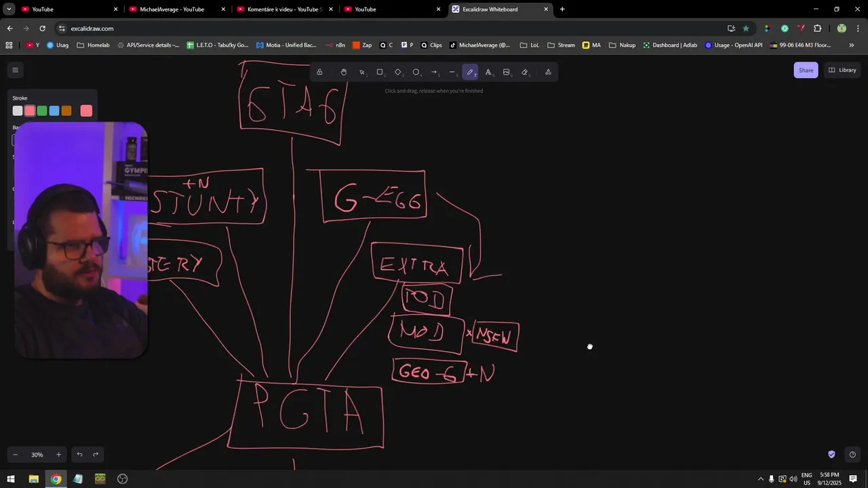Select the Draw pencil tool
This screenshot has height=488, width=868.
[471, 72]
